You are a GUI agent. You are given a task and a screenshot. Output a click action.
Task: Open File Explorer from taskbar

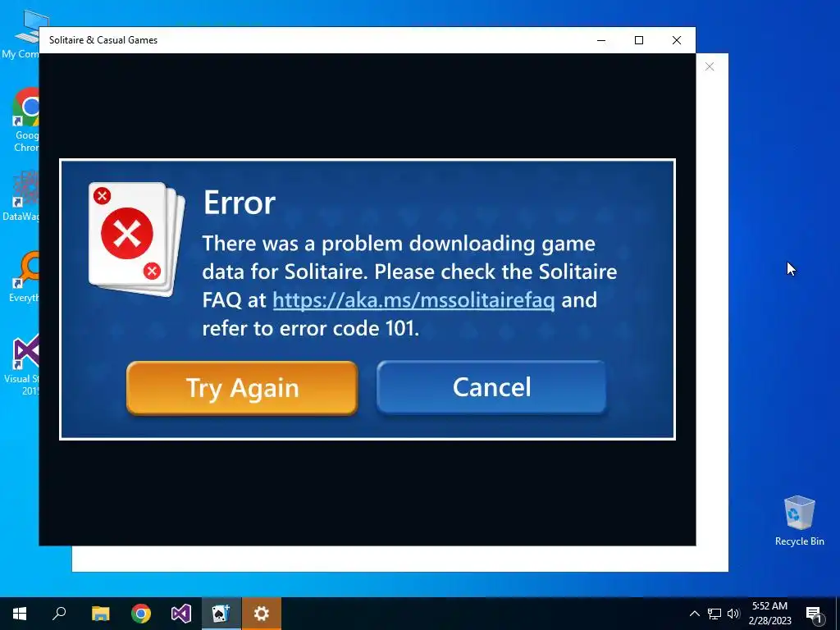coord(100,614)
